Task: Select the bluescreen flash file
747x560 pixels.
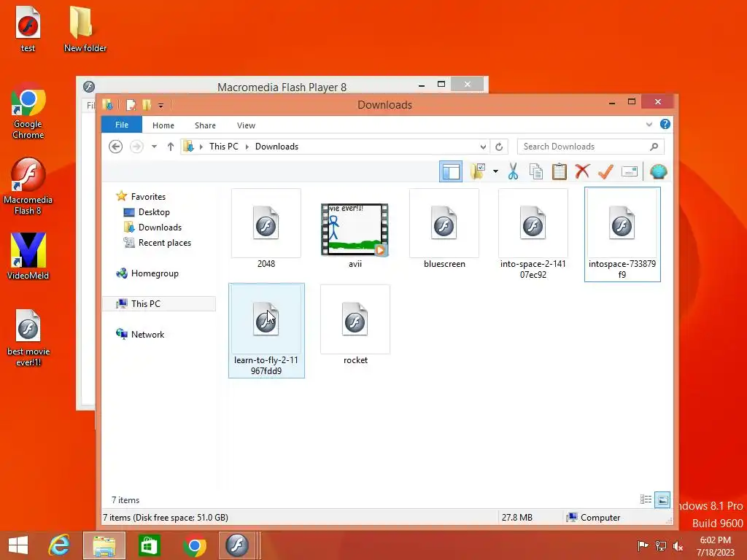Action: tap(444, 229)
